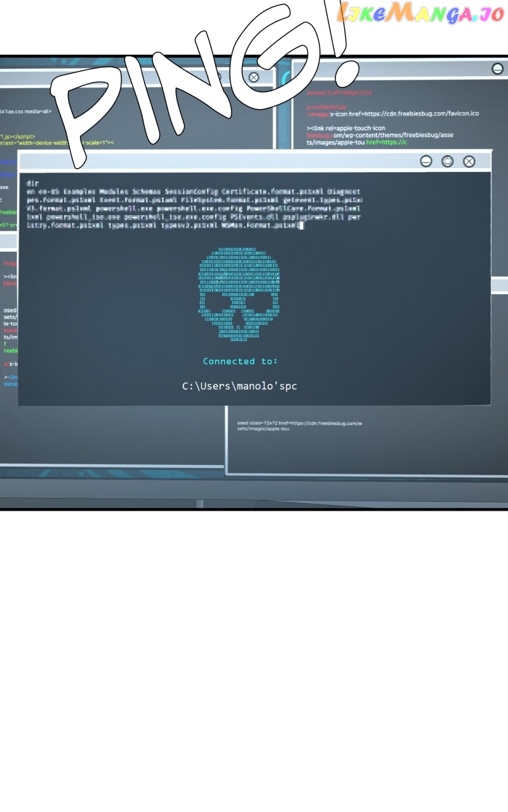Minimize the front terminal window

(426, 161)
